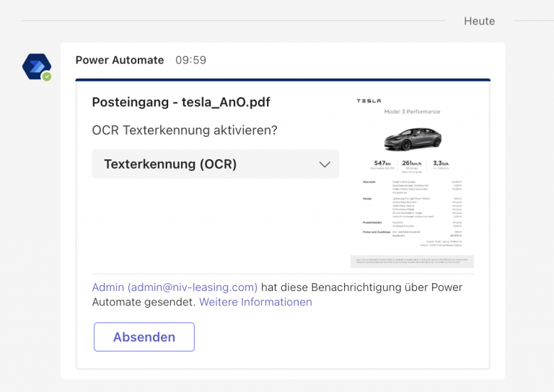Screen dimensions: 554x392
Task: Click the 09:59 message timestamp
Action: 190,60
